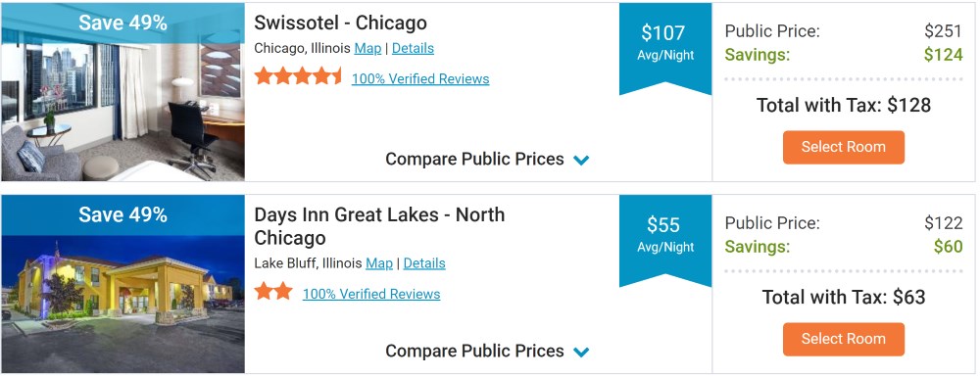Image resolution: width=980 pixels, height=377 pixels.
Task: Click Swissotel star rating icons
Action: 298,76
